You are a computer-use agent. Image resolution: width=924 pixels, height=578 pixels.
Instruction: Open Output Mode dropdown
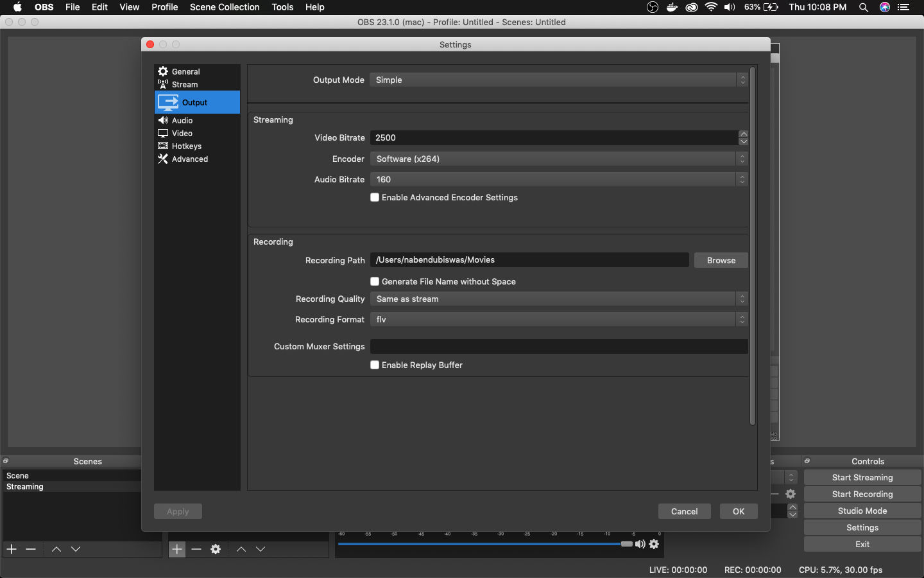[559, 80]
